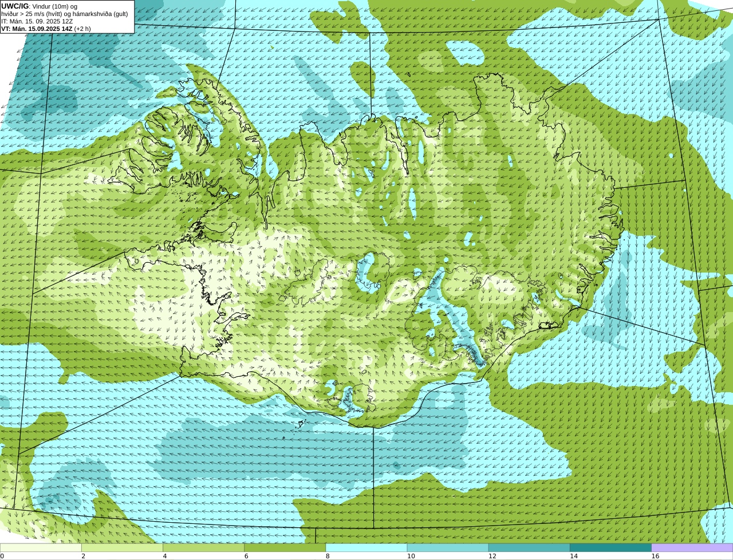Click the legend tick label '16'
733x560 pixels.
655,556
